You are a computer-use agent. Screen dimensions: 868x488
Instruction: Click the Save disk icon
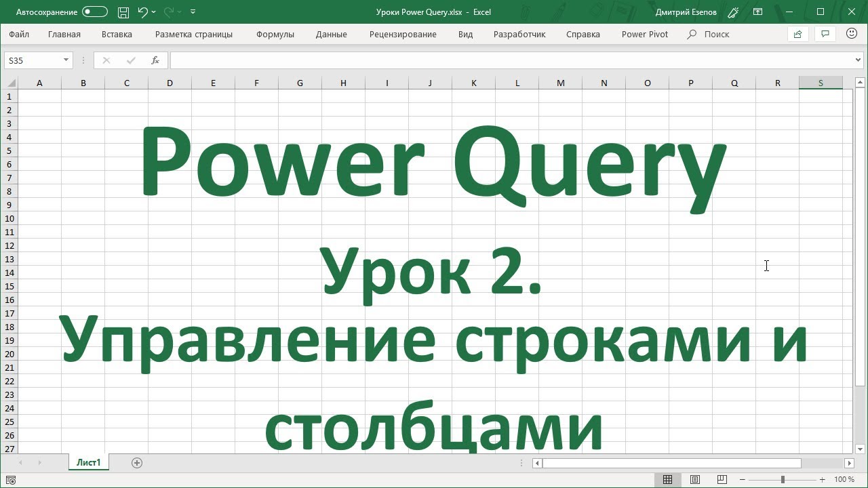(x=123, y=12)
